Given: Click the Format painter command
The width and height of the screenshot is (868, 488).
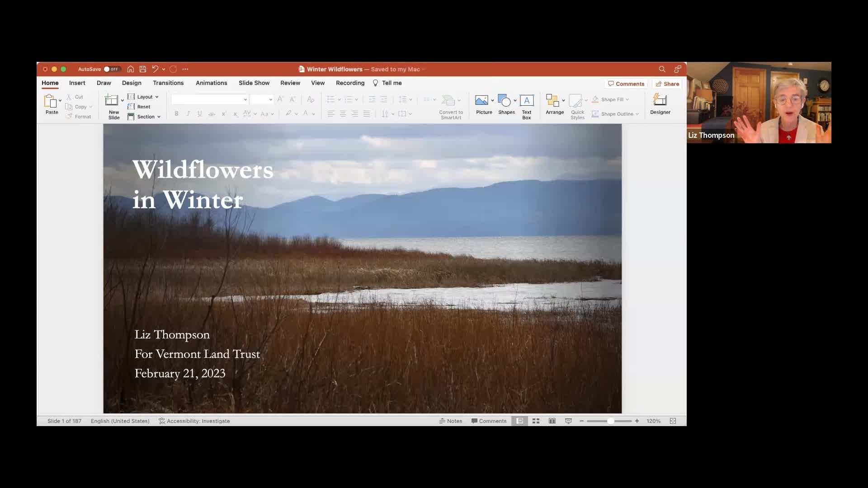Looking at the screenshot, I should tap(79, 117).
